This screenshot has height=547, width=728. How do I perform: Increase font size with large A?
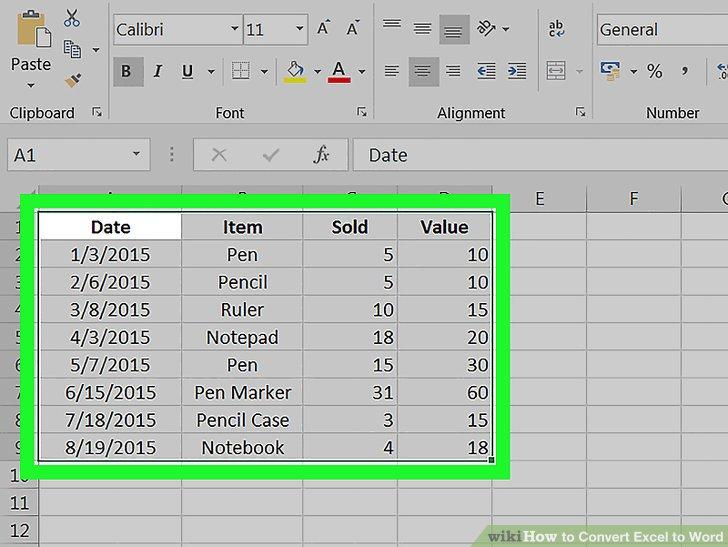(324, 28)
